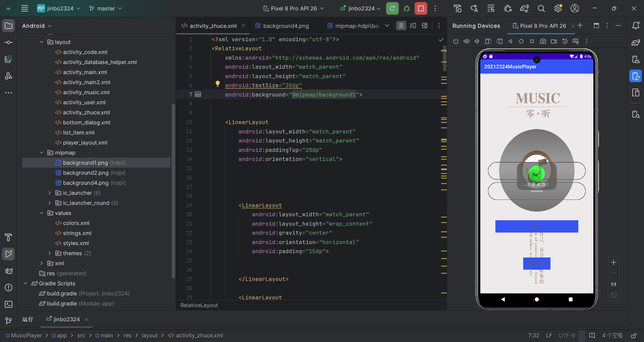Open strings.xml in project tree
The image size is (644, 342).
pyautogui.click(x=73, y=233)
